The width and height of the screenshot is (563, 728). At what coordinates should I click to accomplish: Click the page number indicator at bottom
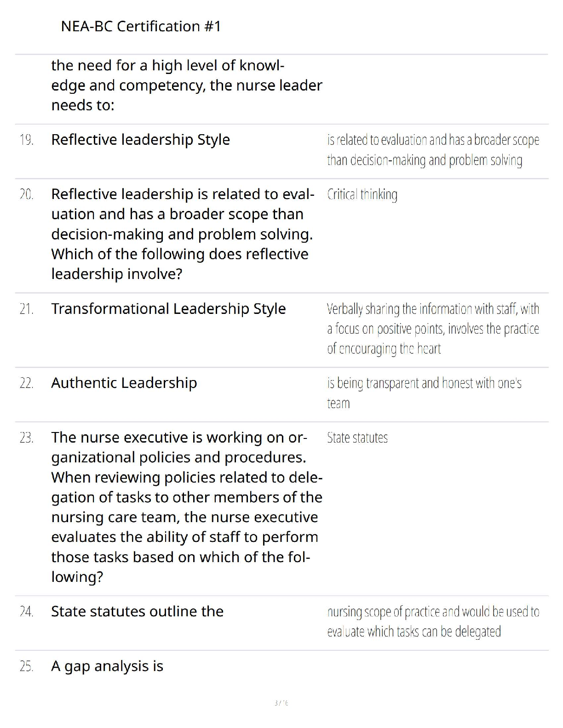pos(281,703)
